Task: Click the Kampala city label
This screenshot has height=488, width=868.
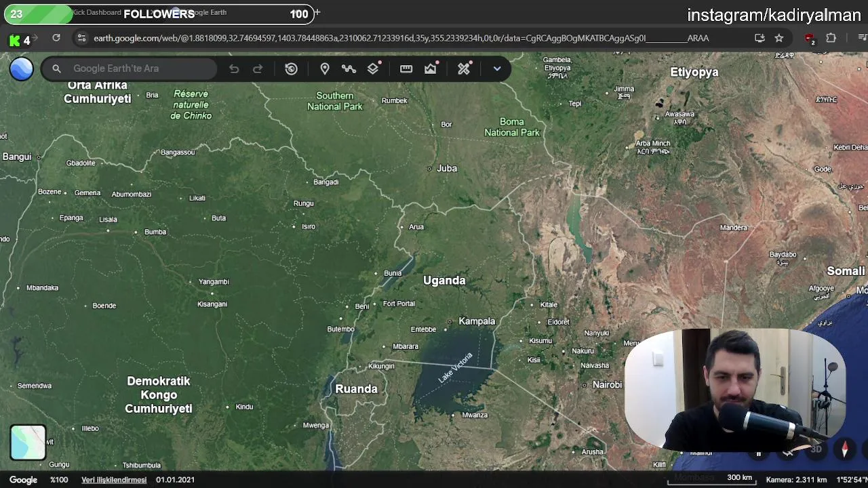Action: (477, 321)
